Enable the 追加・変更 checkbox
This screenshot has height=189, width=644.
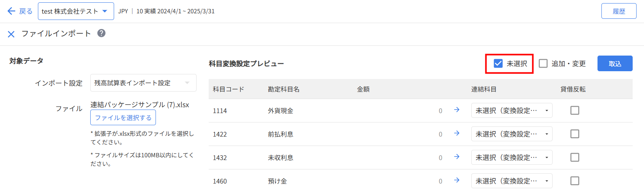(543, 63)
